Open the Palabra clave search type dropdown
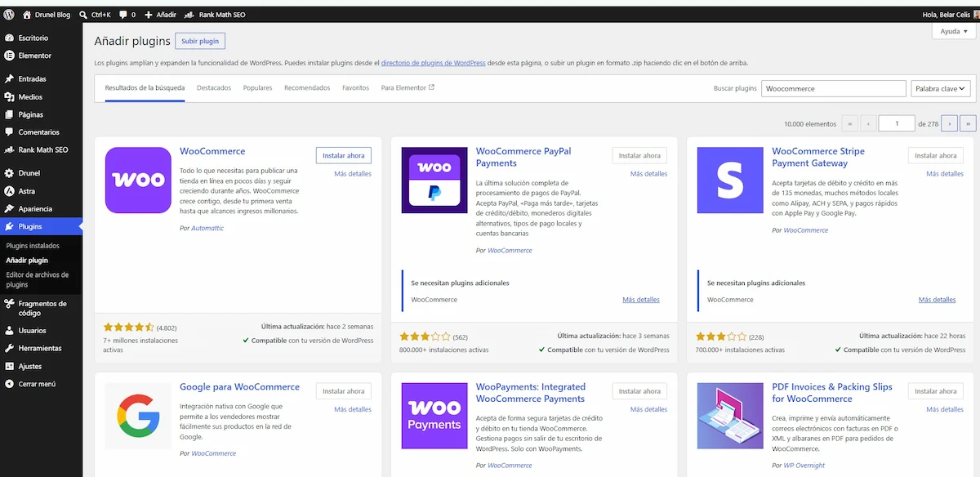Screen dimensions: 980x477 940,88
